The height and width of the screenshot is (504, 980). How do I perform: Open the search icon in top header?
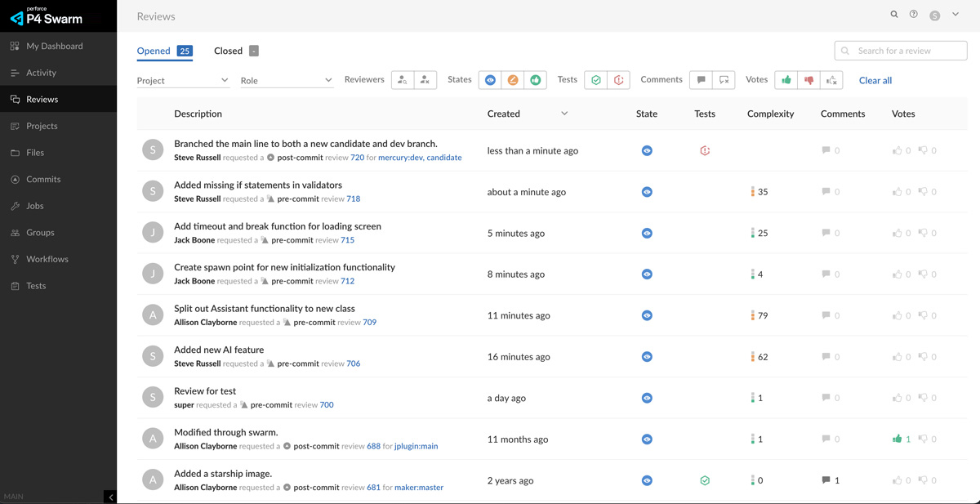pyautogui.click(x=894, y=15)
